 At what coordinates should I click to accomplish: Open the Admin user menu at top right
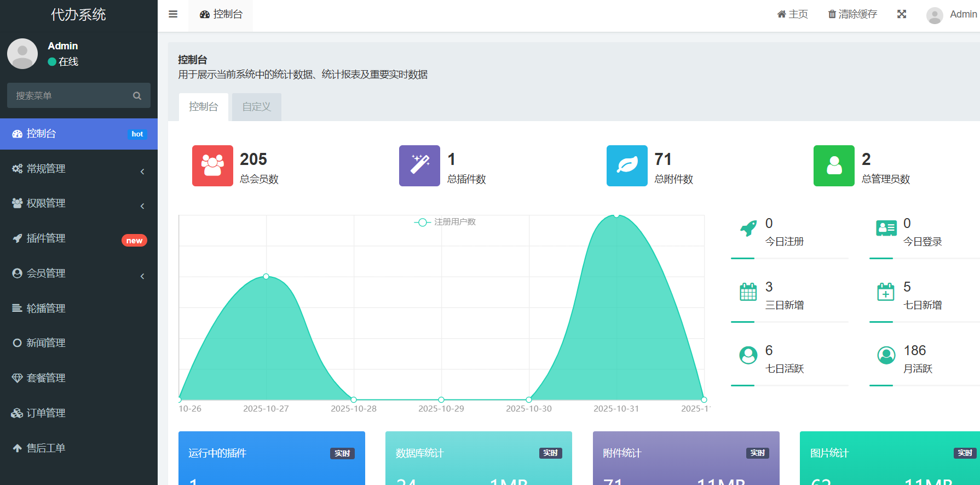(x=952, y=14)
